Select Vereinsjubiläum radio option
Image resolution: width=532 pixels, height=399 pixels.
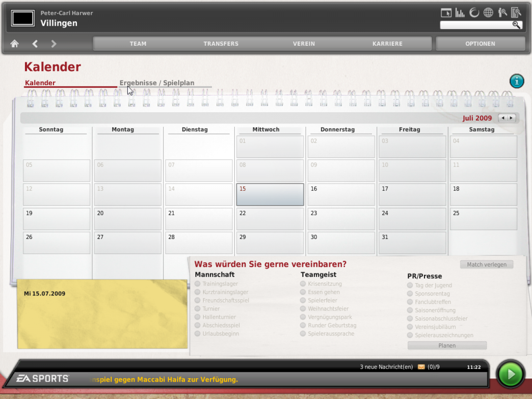click(x=410, y=327)
